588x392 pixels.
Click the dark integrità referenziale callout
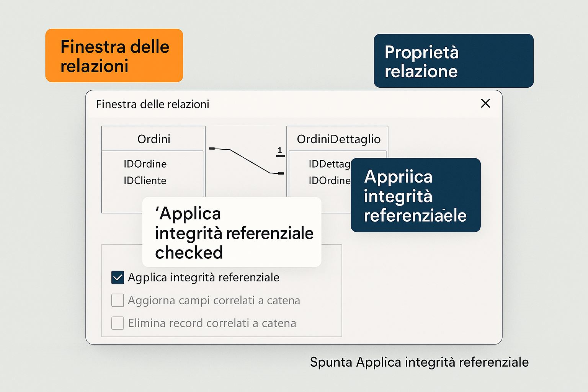[415, 195]
